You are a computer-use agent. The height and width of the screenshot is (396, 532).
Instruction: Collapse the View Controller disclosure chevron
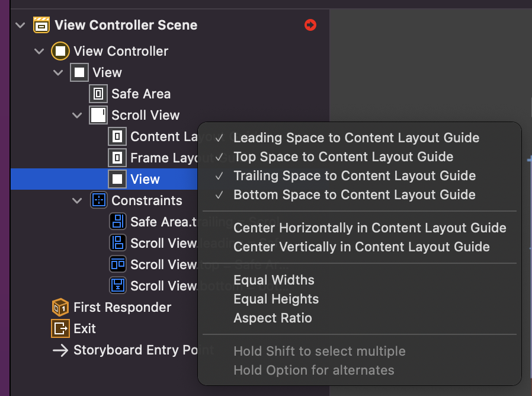39,52
